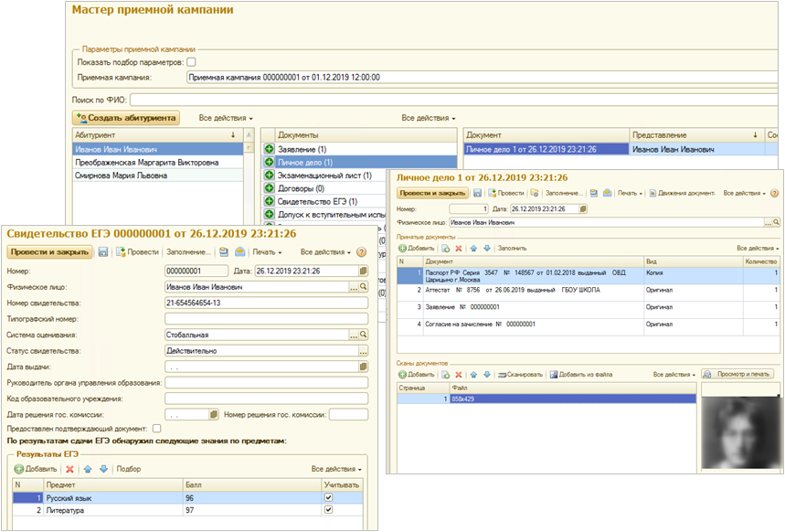Move ЕГЭ result row down
Screen dimensions: 785x532
(x=103, y=469)
